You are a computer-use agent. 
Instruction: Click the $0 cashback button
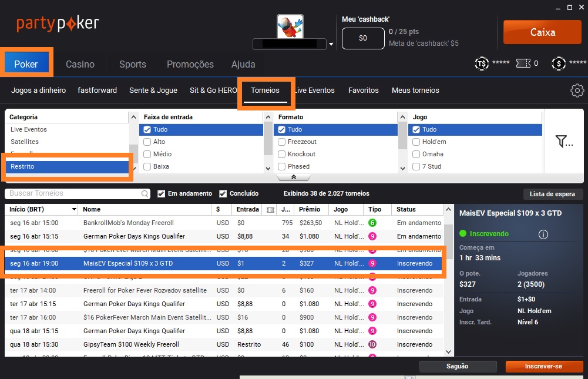pyautogui.click(x=363, y=38)
